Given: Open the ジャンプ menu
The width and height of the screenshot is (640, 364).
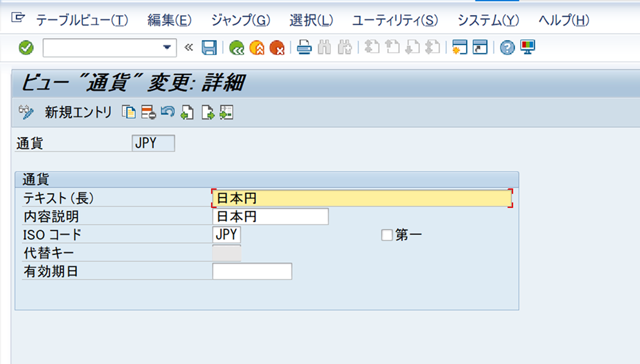Looking at the screenshot, I should (x=240, y=20).
